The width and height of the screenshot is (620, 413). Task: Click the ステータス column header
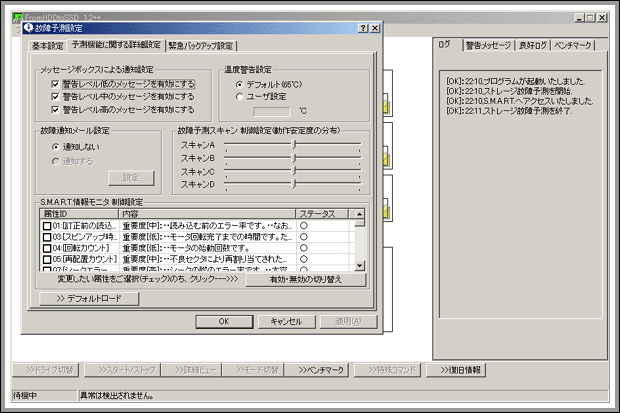click(x=322, y=214)
